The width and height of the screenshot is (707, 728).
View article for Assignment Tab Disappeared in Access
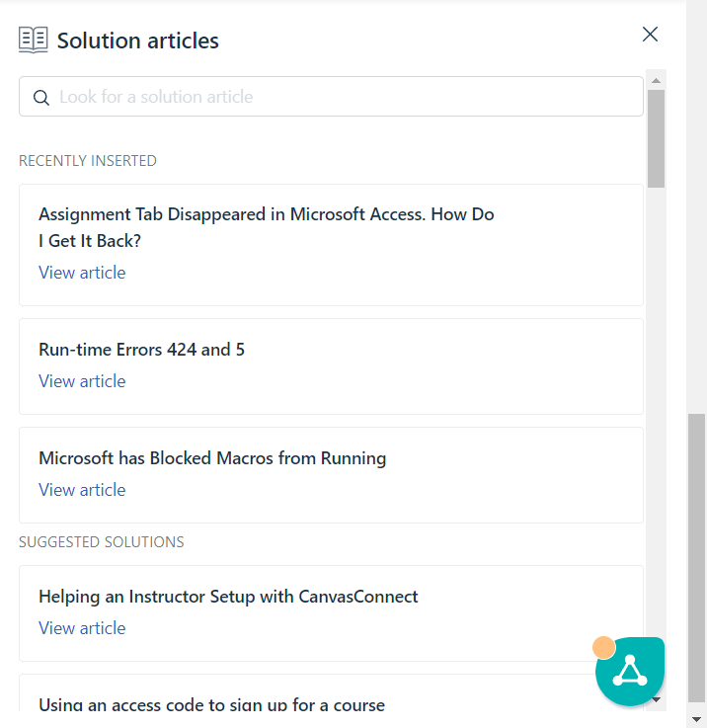pyautogui.click(x=82, y=273)
